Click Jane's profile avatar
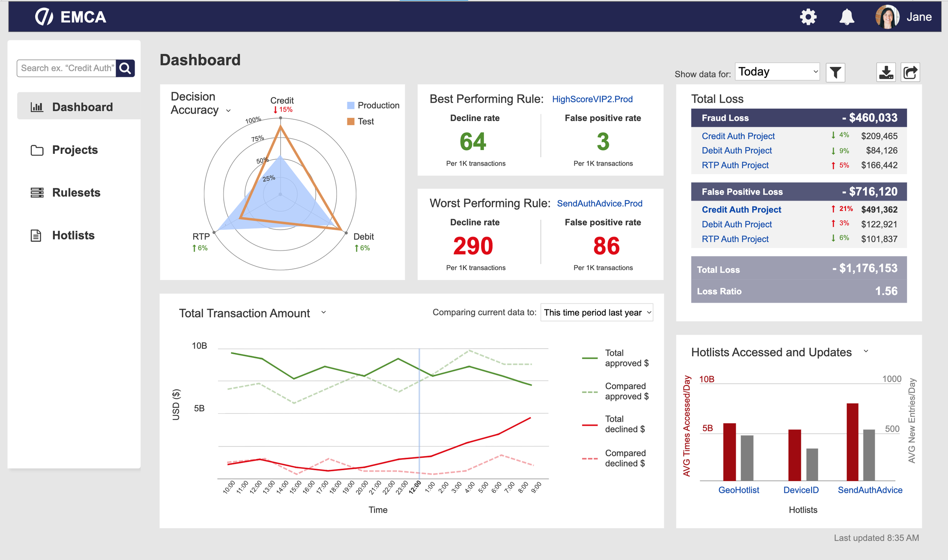The height and width of the screenshot is (560, 948). tap(887, 17)
